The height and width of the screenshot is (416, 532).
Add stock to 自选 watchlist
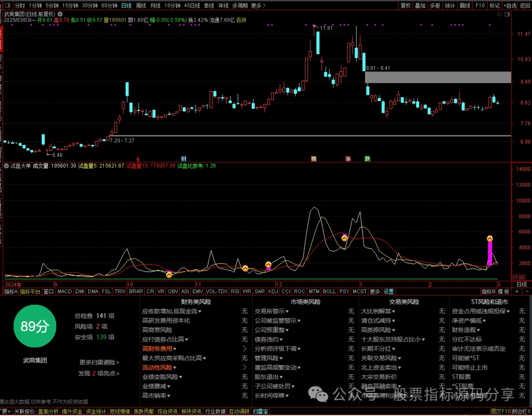pyautogui.click(x=510, y=5)
